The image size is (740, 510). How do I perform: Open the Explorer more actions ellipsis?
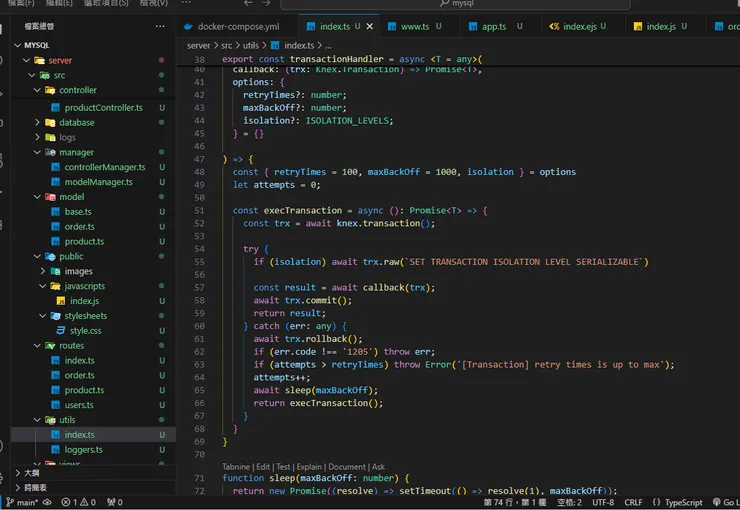tap(158, 26)
